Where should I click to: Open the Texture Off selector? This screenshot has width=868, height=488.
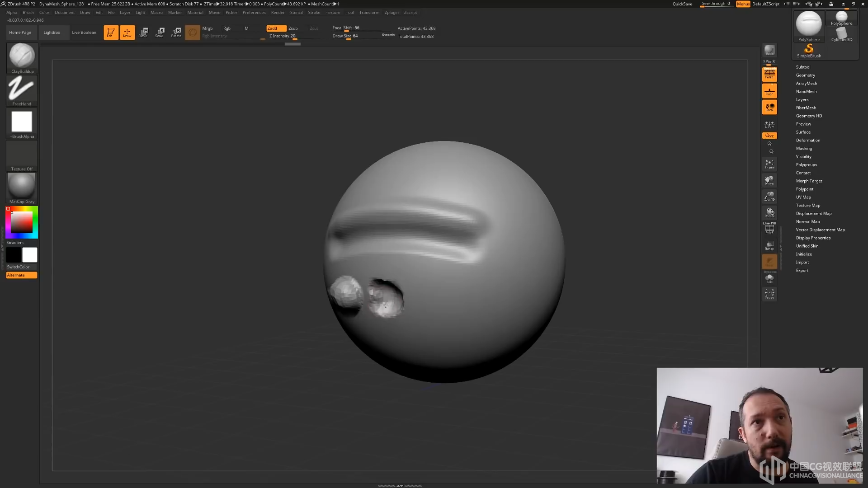tap(22, 156)
